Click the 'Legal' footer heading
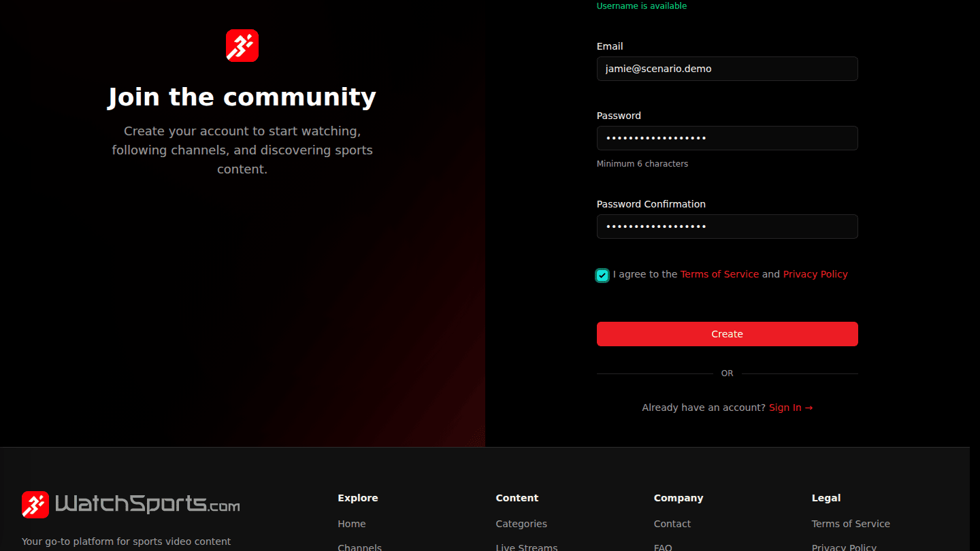The image size is (980, 551). pos(826,498)
